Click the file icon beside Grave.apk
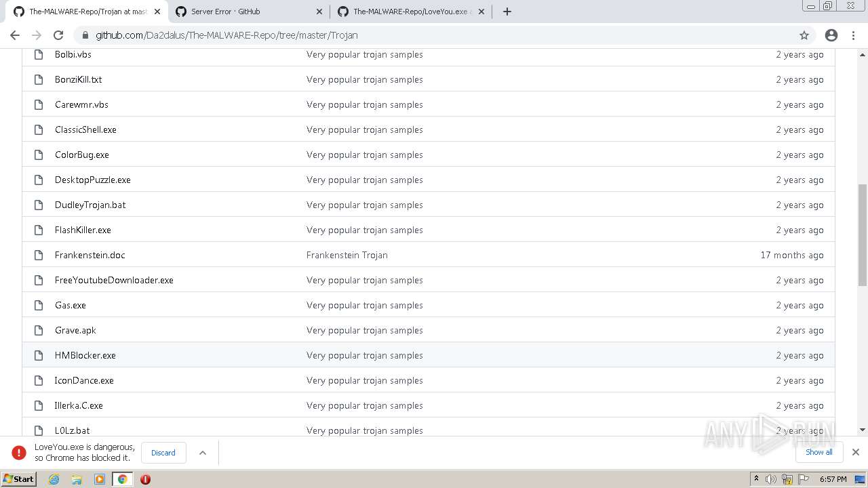Image resolution: width=868 pixels, height=488 pixels. coord(39,330)
